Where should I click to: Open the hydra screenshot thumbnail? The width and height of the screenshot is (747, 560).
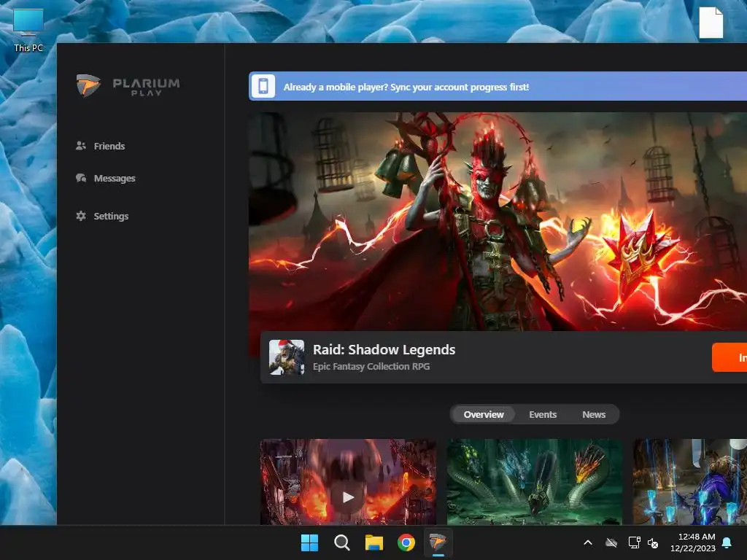coord(535,482)
